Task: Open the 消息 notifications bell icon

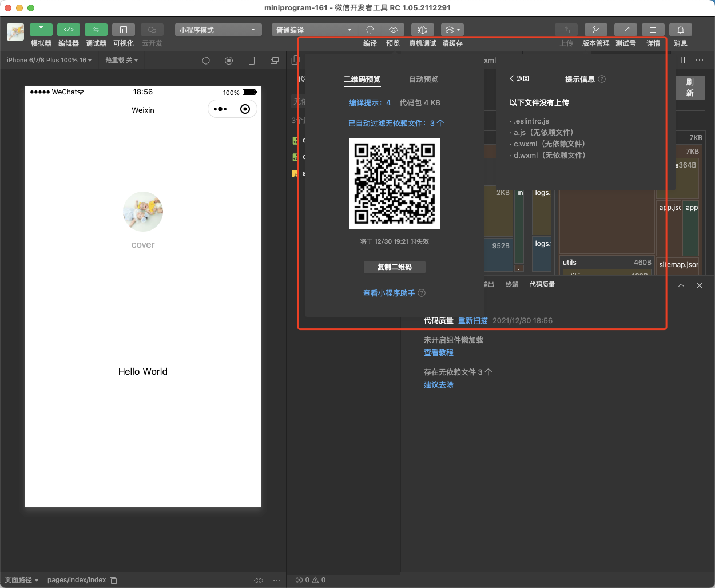Action: pos(681,30)
